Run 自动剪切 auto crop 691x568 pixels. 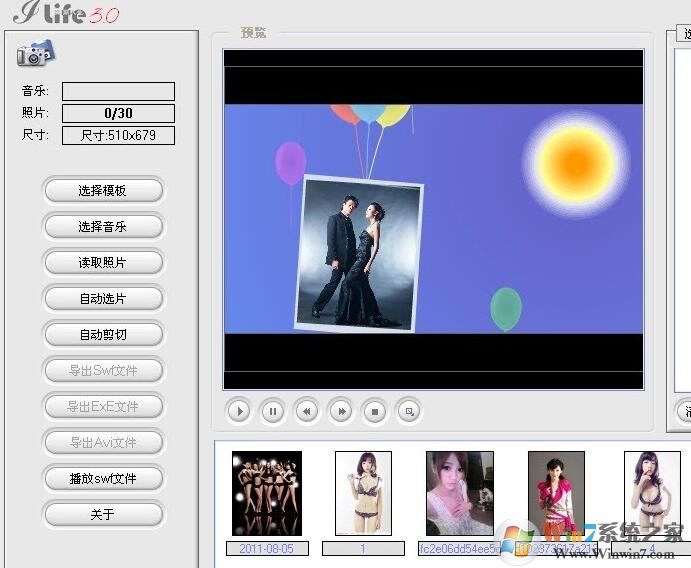click(103, 334)
